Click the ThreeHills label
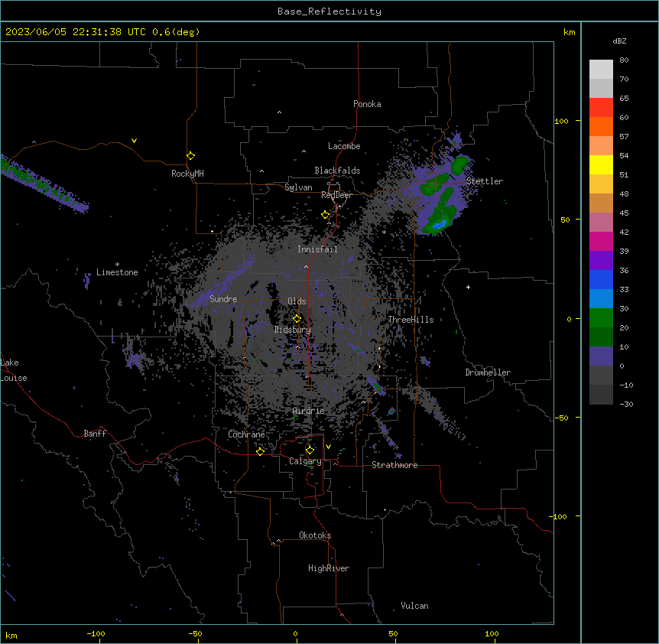The width and height of the screenshot is (659, 644). pyautogui.click(x=411, y=320)
